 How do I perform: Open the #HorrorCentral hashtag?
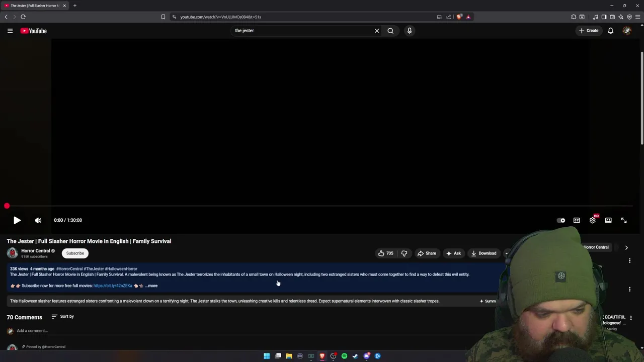pyautogui.click(x=69, y=269)
